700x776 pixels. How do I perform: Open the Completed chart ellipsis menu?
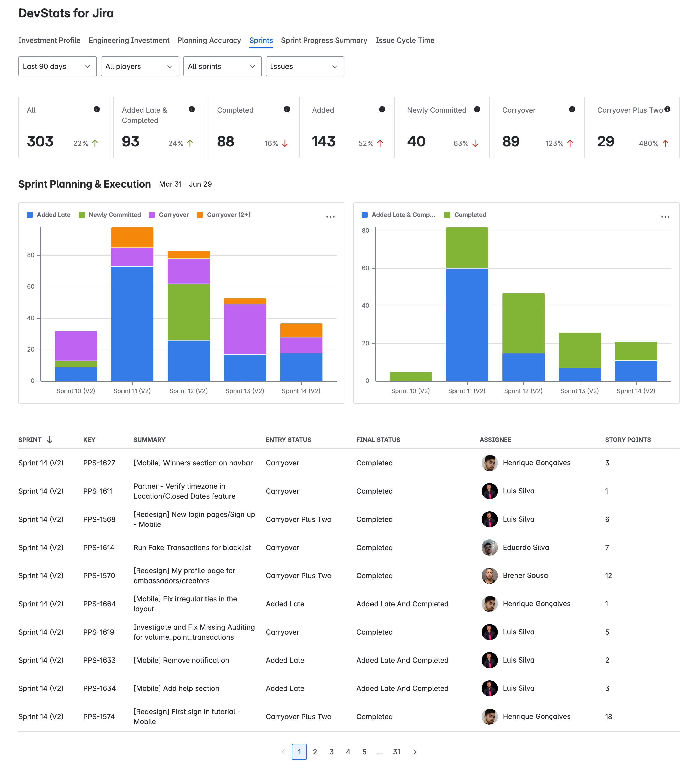pyautogui.click(x=665, y=217)
